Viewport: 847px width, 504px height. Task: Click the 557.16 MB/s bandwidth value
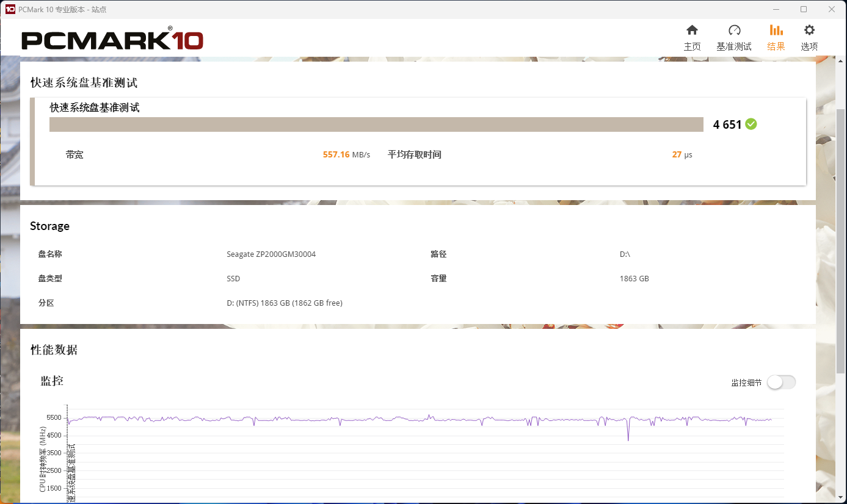click(346, 155)
